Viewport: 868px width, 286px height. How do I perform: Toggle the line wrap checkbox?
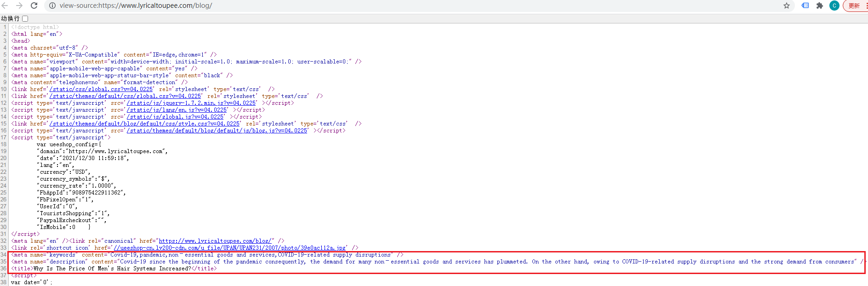pos(25,18)
